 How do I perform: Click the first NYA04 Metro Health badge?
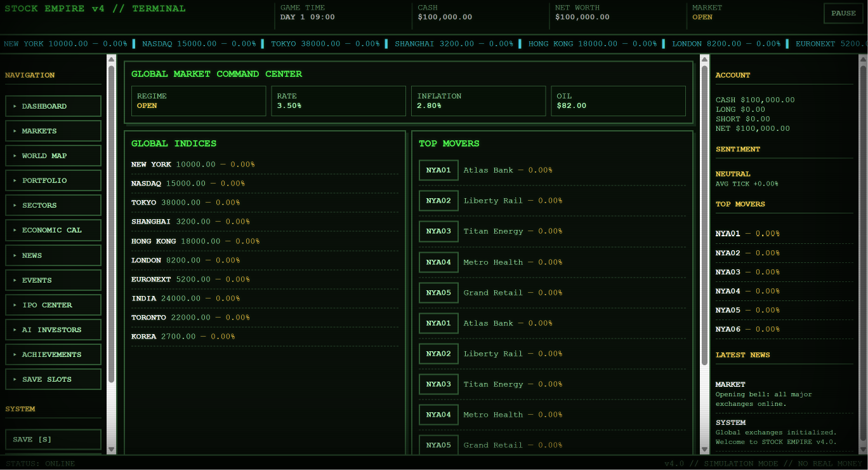pyautogui.click(x=438, y=262)
